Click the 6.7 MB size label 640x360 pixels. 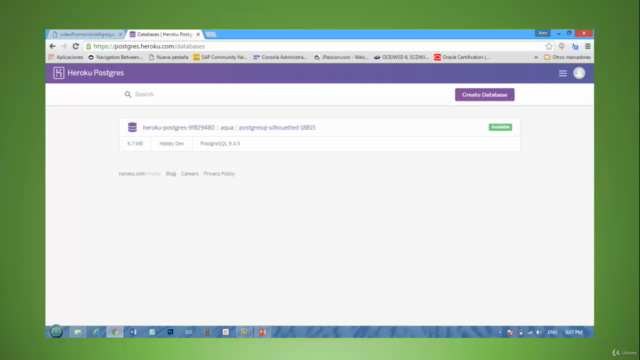(x=135, y=144)
